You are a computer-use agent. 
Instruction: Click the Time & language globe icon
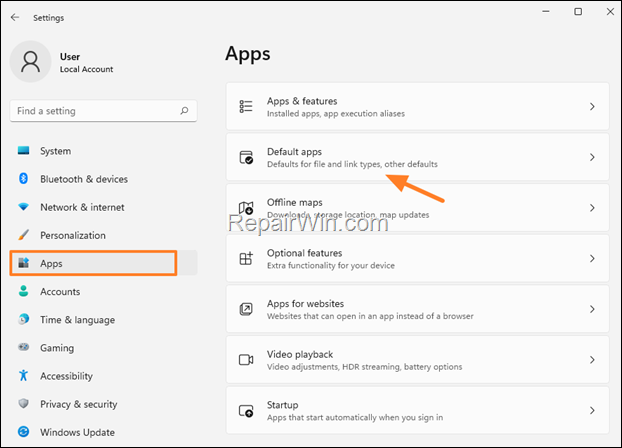pos(24,319)
